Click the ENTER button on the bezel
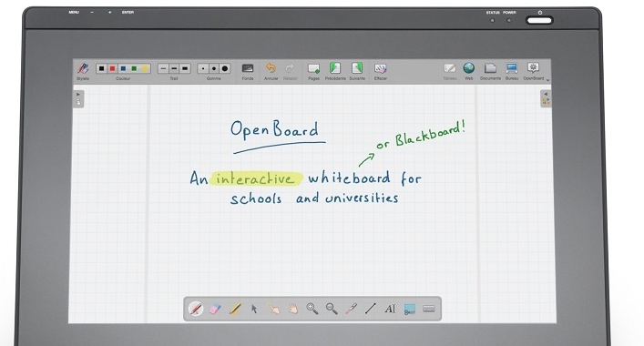 [x=128, y=13]
